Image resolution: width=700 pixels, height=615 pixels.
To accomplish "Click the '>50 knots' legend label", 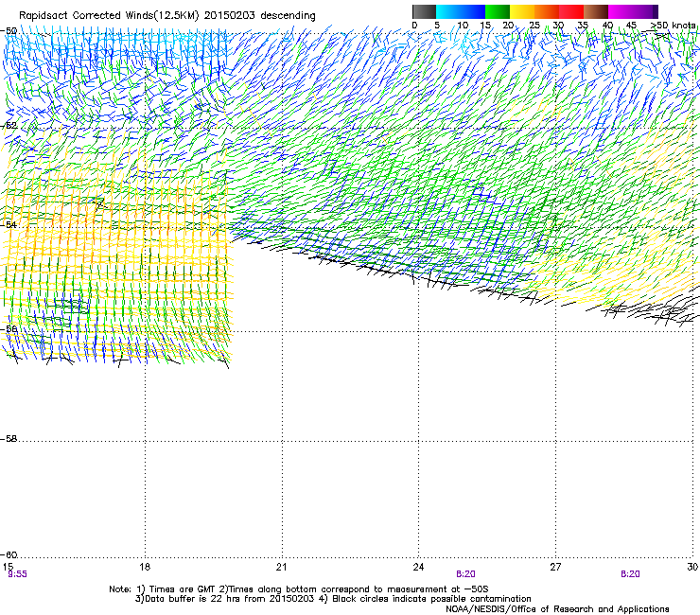I will tap(674, 26).
